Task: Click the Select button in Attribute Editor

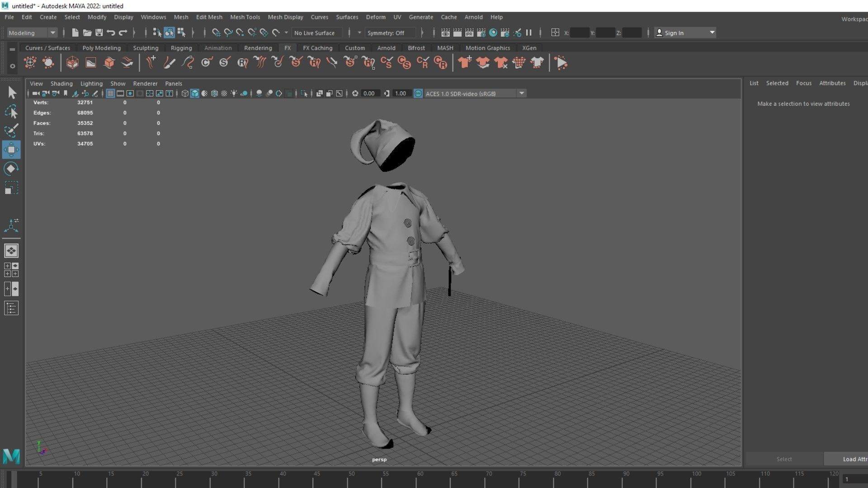Action: tap(784, 459)
